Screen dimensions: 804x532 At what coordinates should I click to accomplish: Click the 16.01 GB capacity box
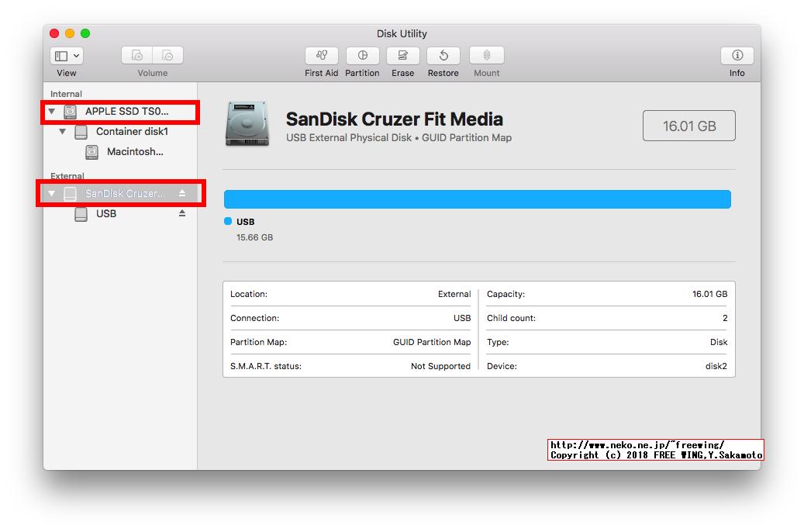(689, 126)
